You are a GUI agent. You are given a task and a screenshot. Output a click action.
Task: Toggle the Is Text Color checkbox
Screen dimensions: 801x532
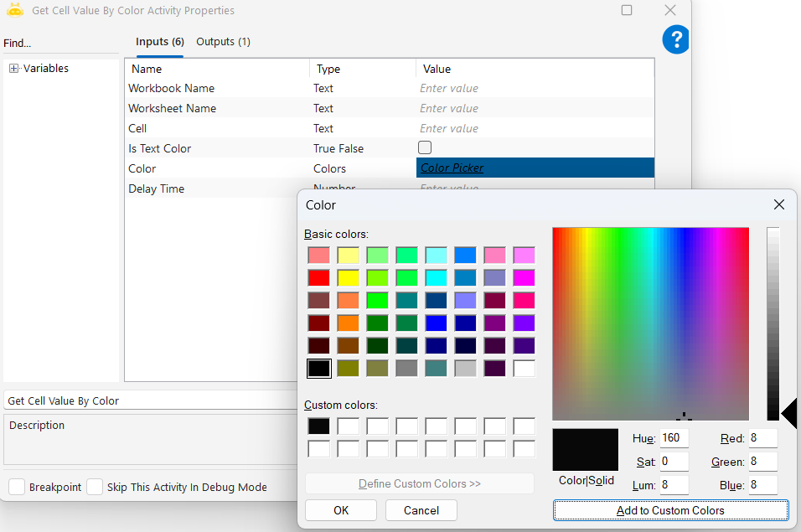pyautogui.click(x=425, y=148)
